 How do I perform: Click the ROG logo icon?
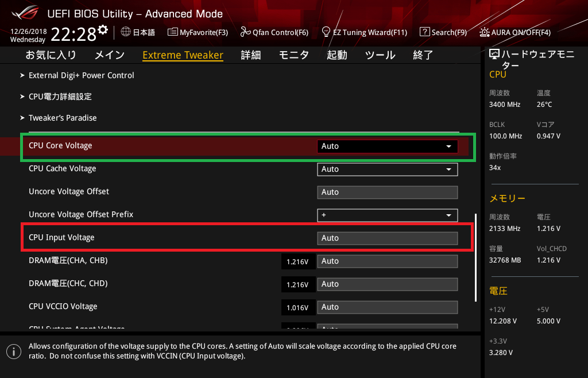(25, 13)
